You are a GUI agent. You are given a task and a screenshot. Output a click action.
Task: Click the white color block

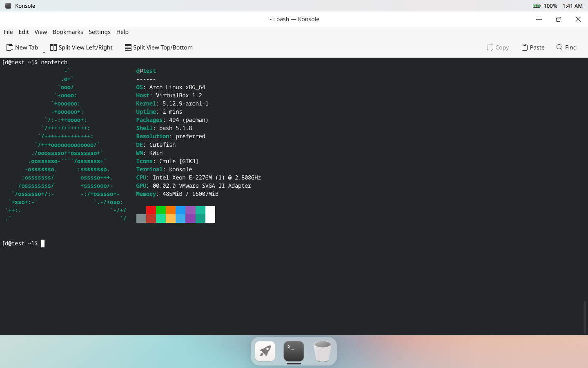(210, 214)
